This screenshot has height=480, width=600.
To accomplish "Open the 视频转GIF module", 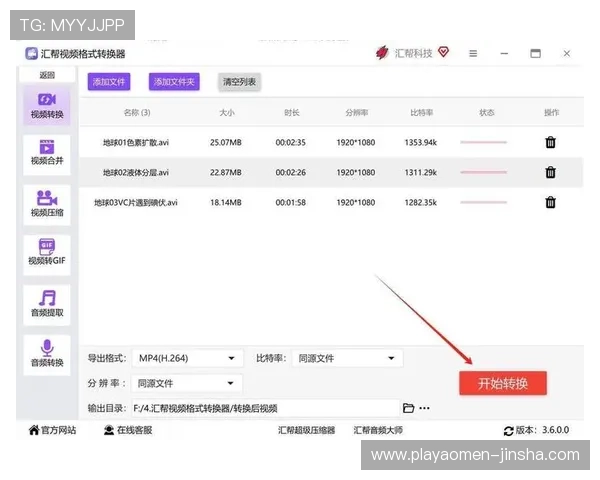I will click(47, 255).
